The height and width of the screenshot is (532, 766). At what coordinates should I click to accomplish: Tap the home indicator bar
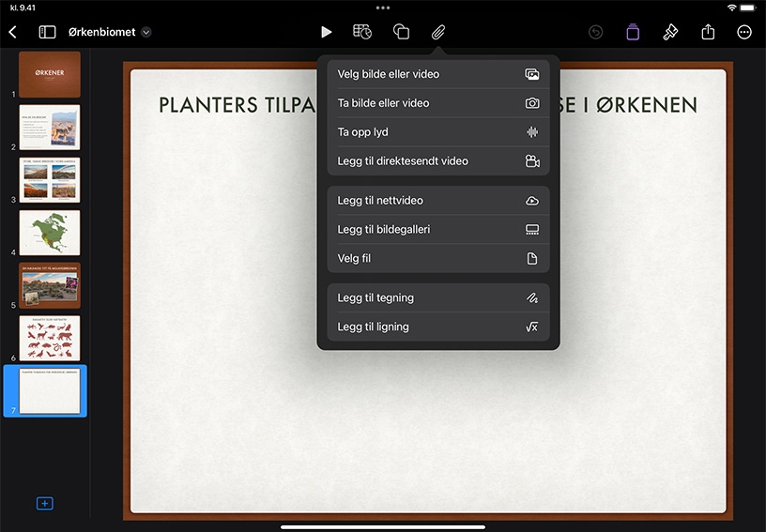(x=383, y=527)
